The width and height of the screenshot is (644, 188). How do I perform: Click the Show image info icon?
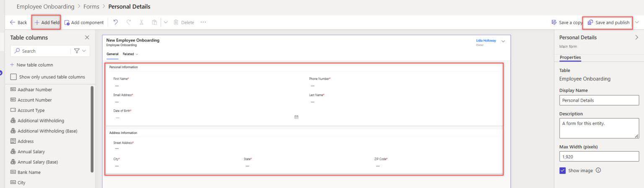pyautogui.click(x=598, y=170)
